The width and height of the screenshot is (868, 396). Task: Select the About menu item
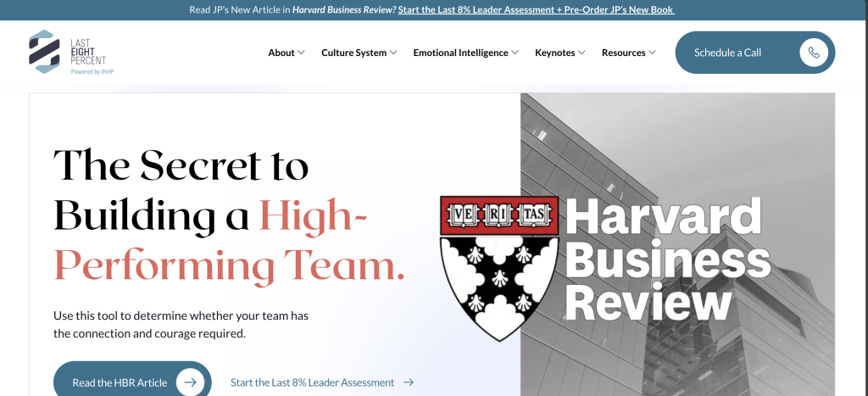tap(281, 53)
